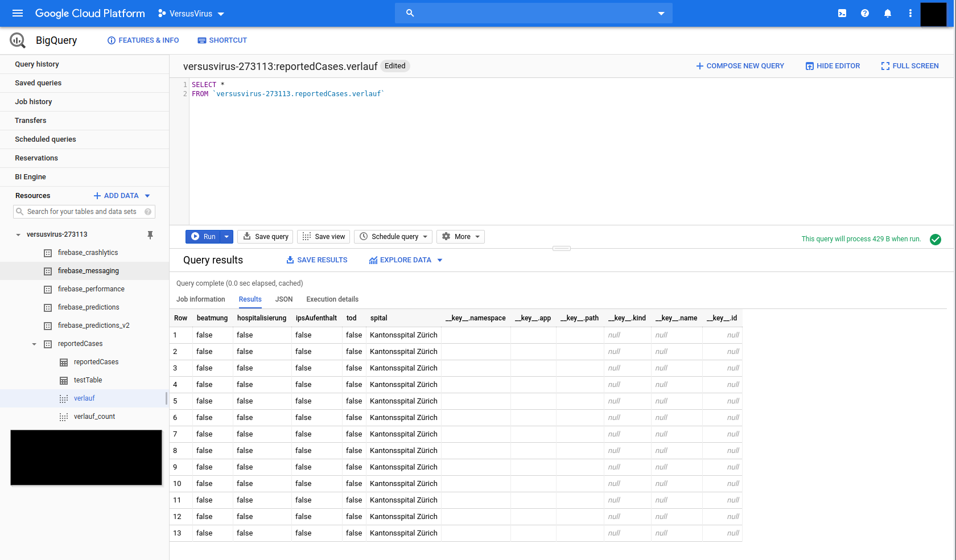The width and height of the screenshot is (956, 560).
Task: Click the user account avatar
Action: pyautogui.click(x=933, y=14)
